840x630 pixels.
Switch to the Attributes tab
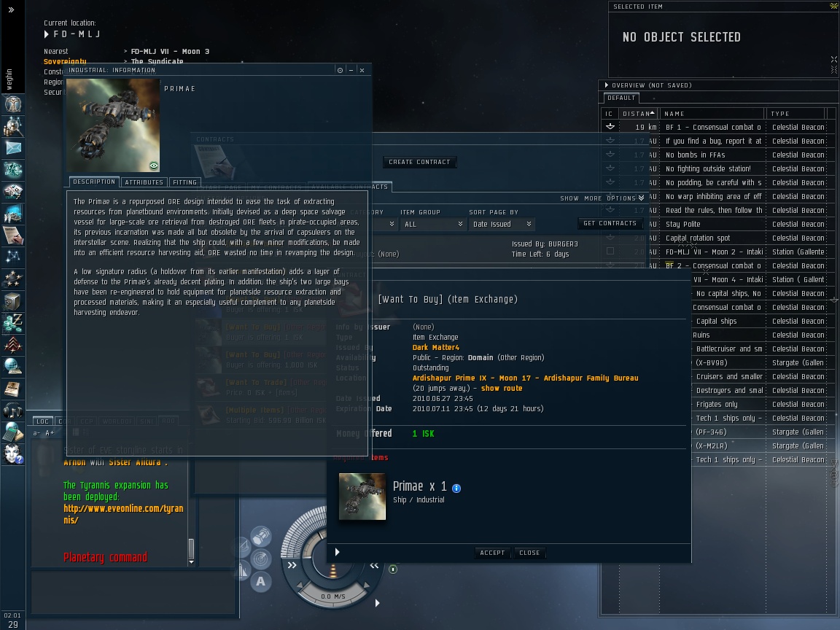coord(144,182)
